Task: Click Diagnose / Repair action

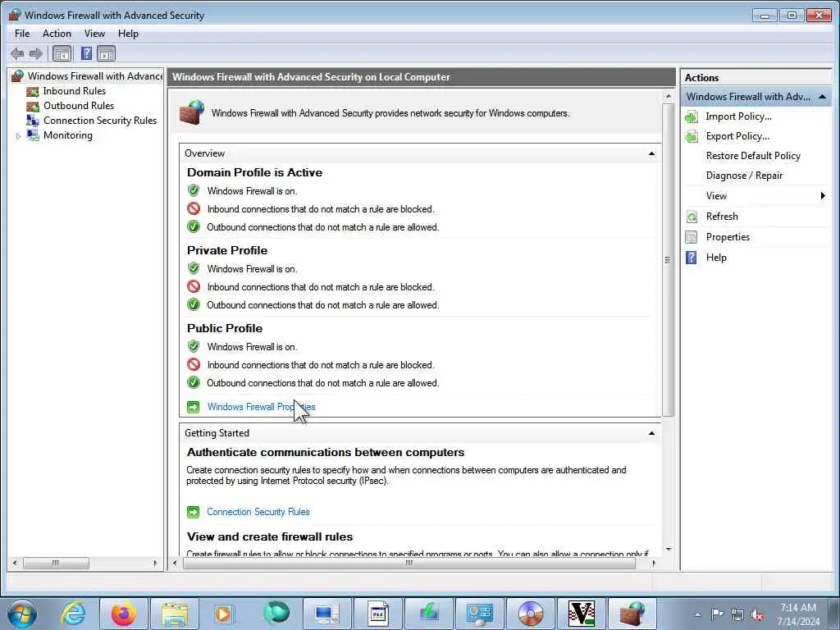Action: tap(744, 176)
